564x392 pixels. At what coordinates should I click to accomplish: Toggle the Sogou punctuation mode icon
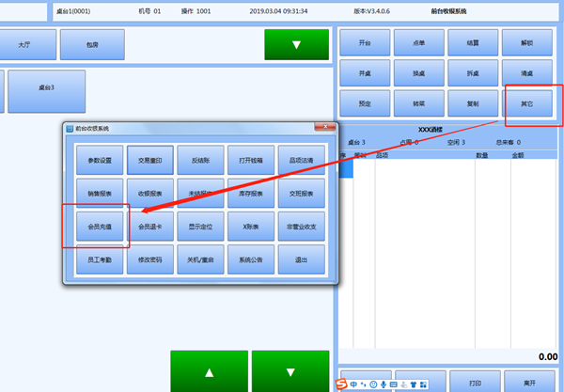point(365,384)
